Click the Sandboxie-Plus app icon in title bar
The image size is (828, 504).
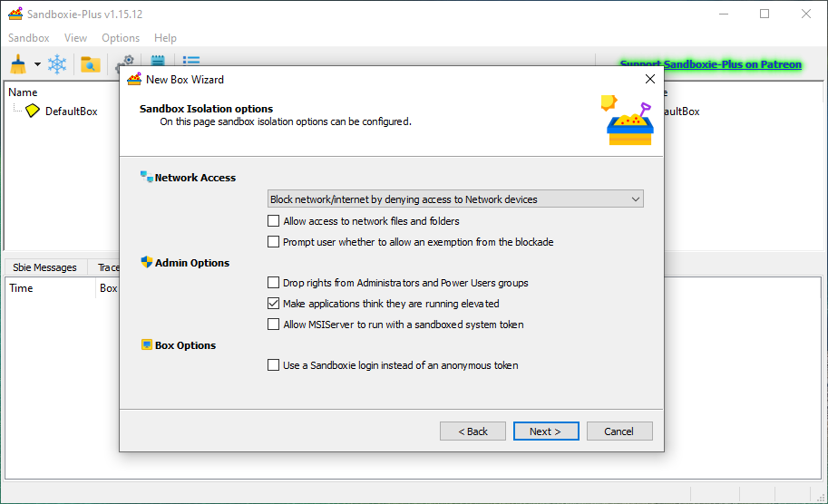coord(15,14)
